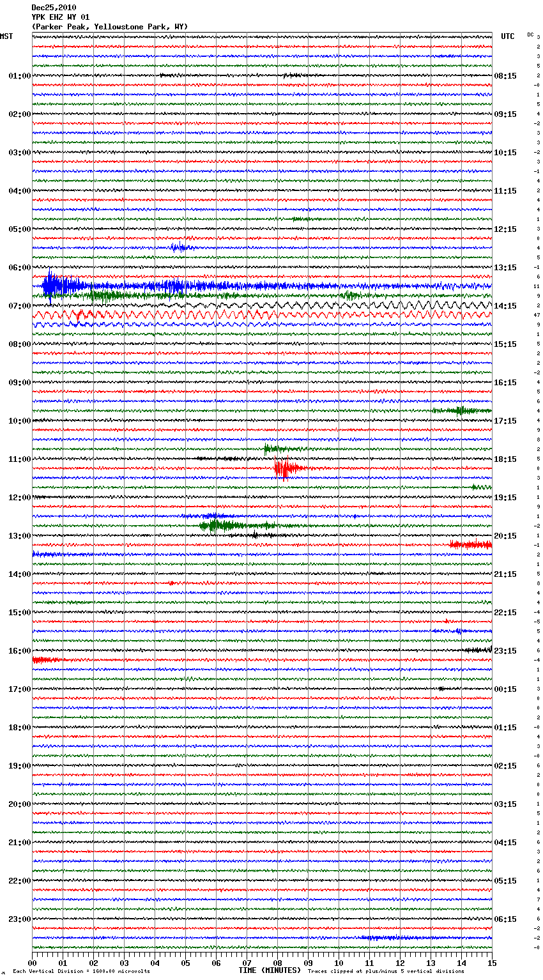Click the 23:15 UTC time label

click(505, 651)
